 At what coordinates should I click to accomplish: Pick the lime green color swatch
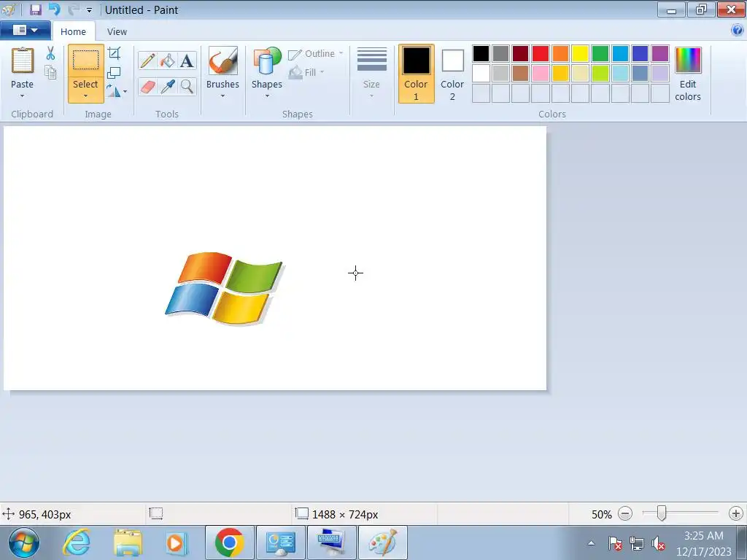point(600,74)
